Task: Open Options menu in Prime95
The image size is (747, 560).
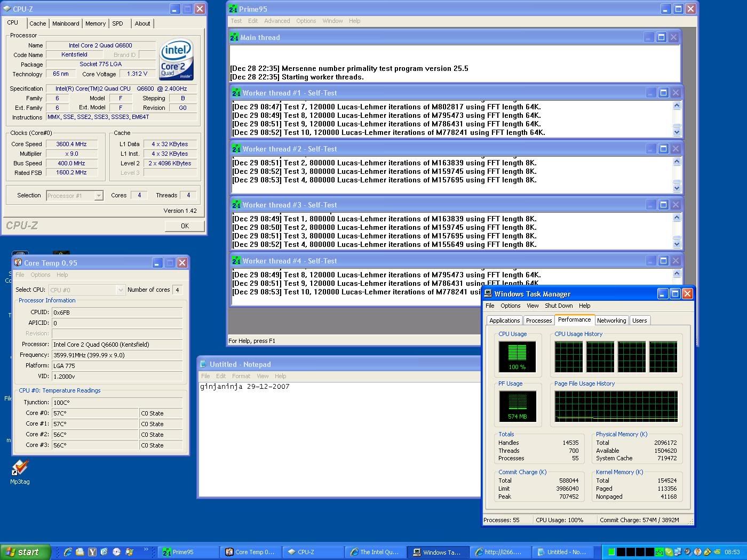Action: [306, 21]
